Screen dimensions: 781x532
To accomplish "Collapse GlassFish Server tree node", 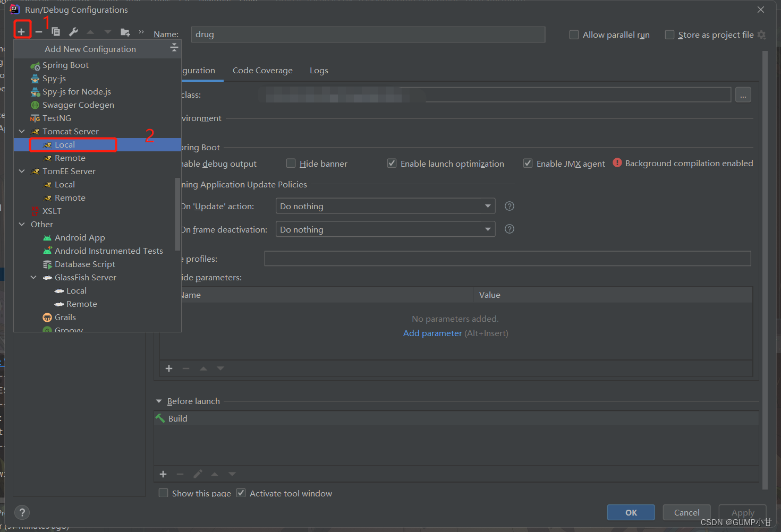I will (33, 277).
